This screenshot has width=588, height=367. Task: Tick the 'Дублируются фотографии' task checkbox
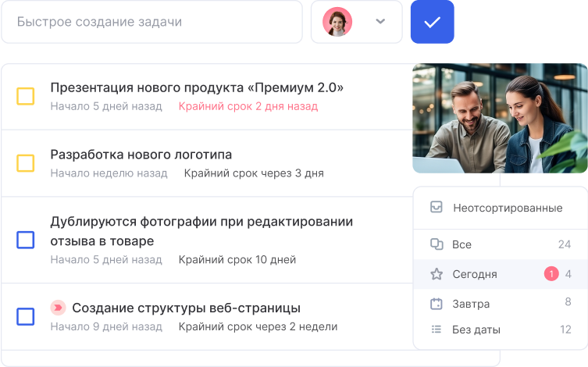26,240
